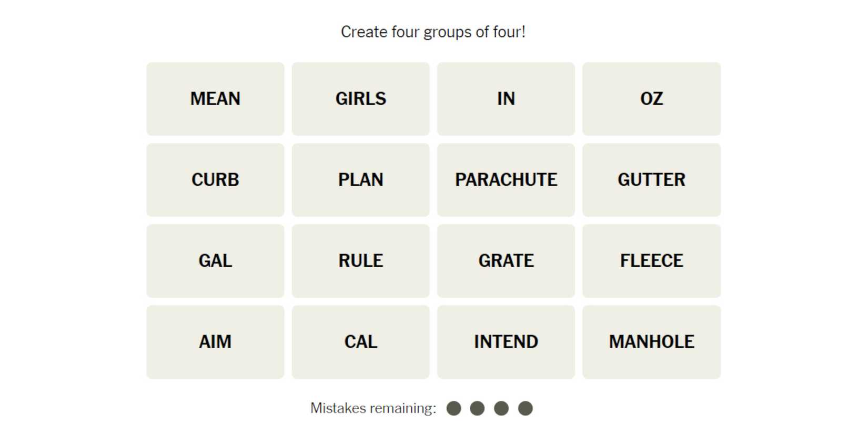
Task: Select the RULE tile
Action: [360, 261]
